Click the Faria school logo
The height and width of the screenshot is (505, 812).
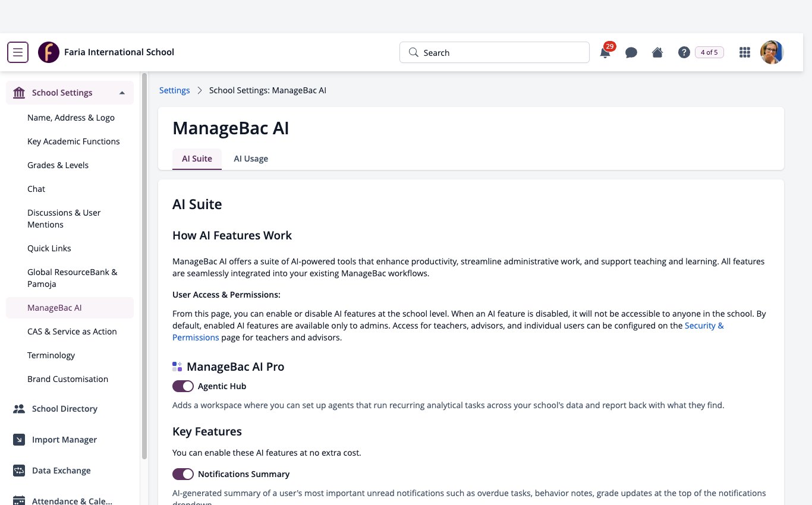point(49,52)
